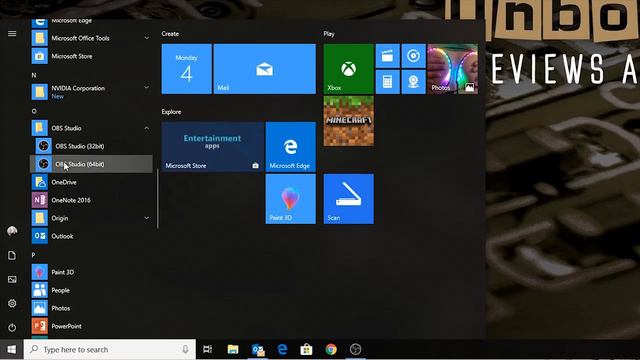Expand Microsoft Office Tools folder
The image size is (640, 360).
[147, 38]
